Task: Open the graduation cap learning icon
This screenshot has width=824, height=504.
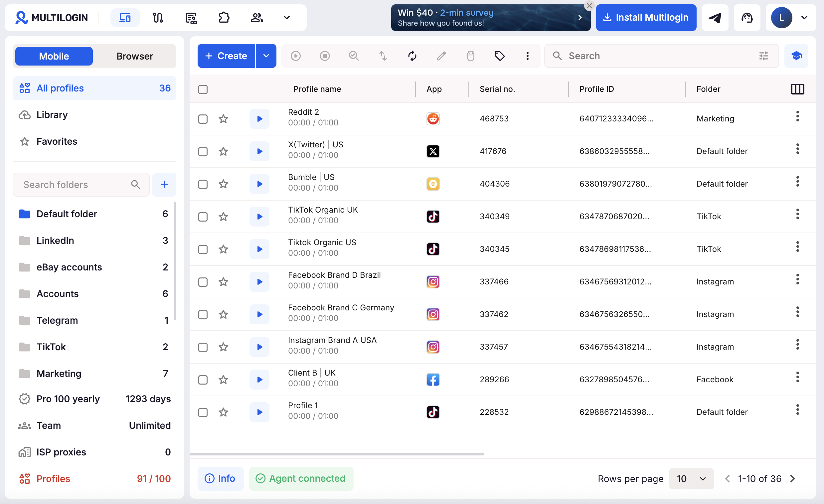Action: click(x=796, y=56)
